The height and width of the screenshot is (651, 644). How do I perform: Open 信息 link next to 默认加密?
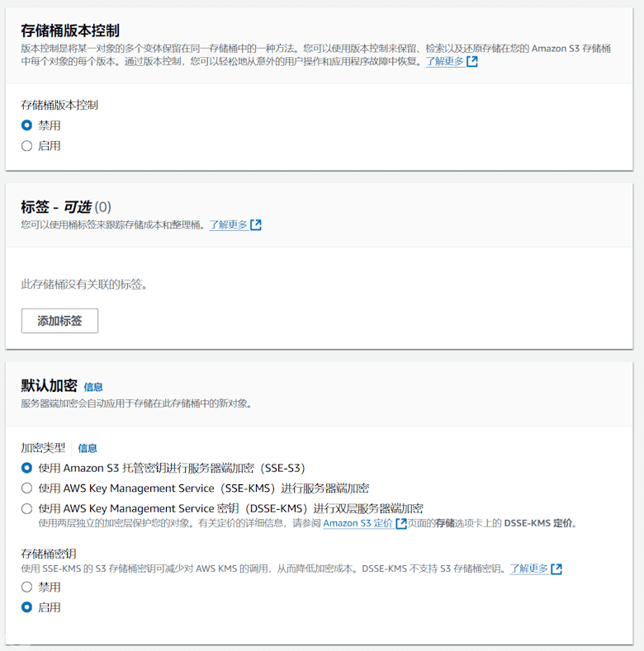click(x=93, y=387)
